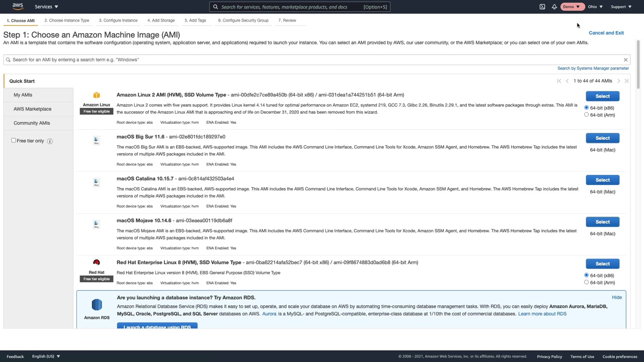Open the Demo account dropdown
The width and height of the screenshot is (644, 362).
click(572, 7)
